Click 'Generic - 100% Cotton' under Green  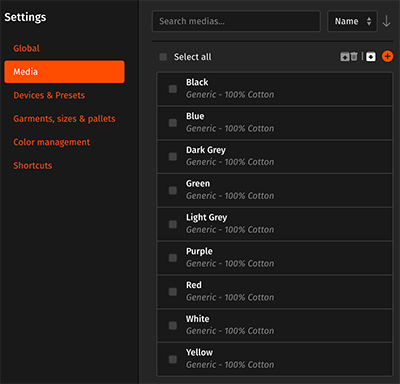click(x=230, y=196)
